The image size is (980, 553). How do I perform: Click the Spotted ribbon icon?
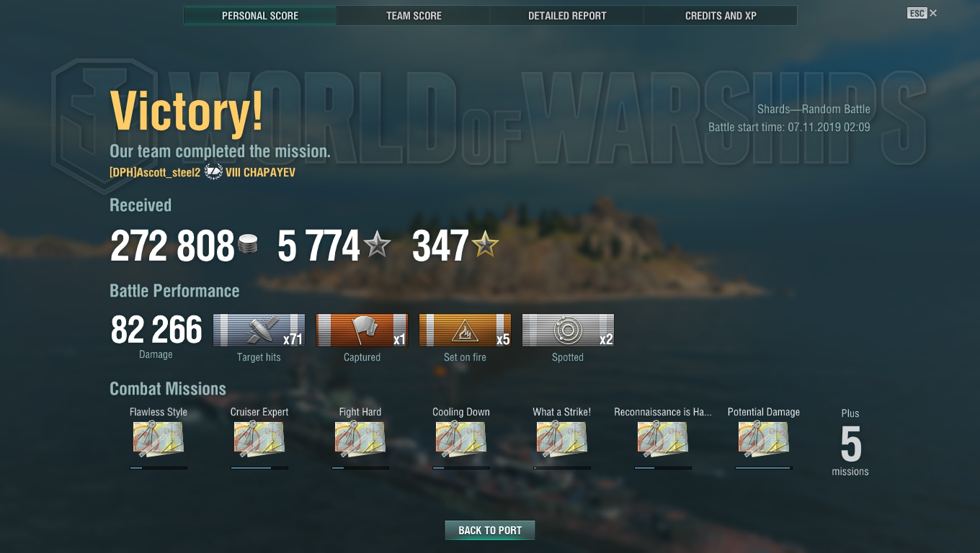(568, 330)
